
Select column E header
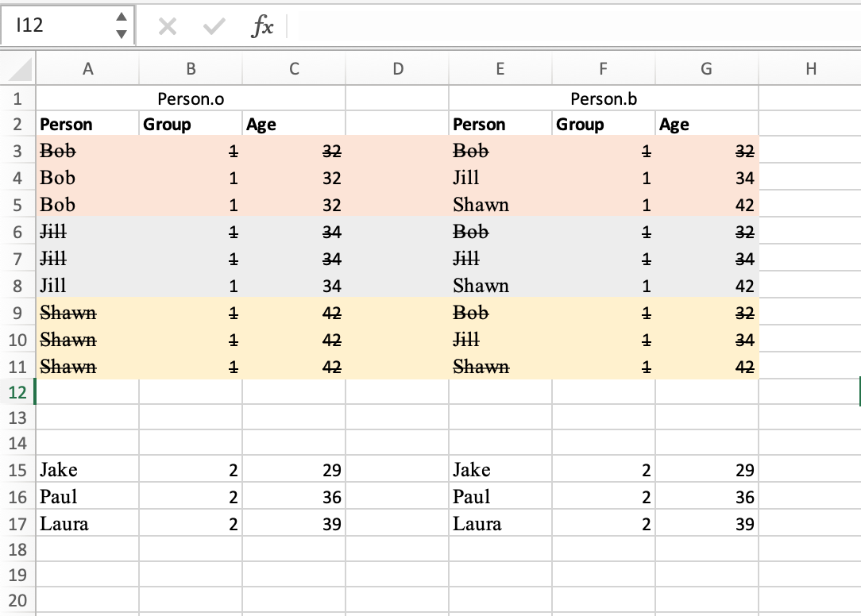(x=500, y=68)
